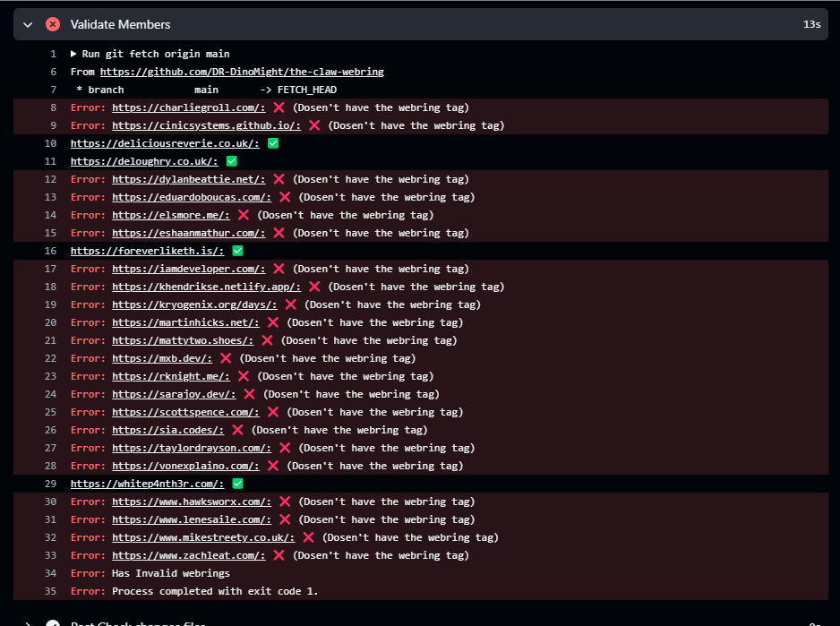
Task: Open the scottspence.com link
Action: pos(185,412)
